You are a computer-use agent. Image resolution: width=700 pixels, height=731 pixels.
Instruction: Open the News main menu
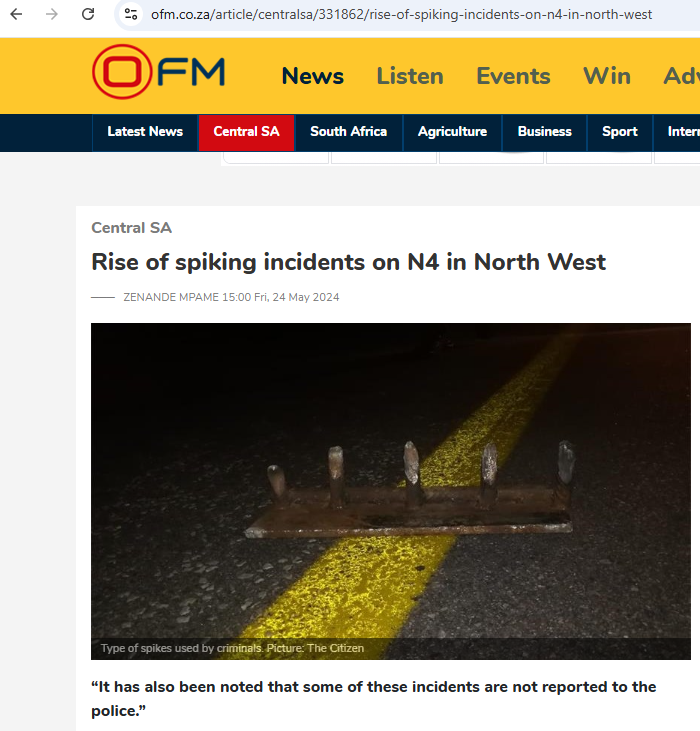pos(313,76)
